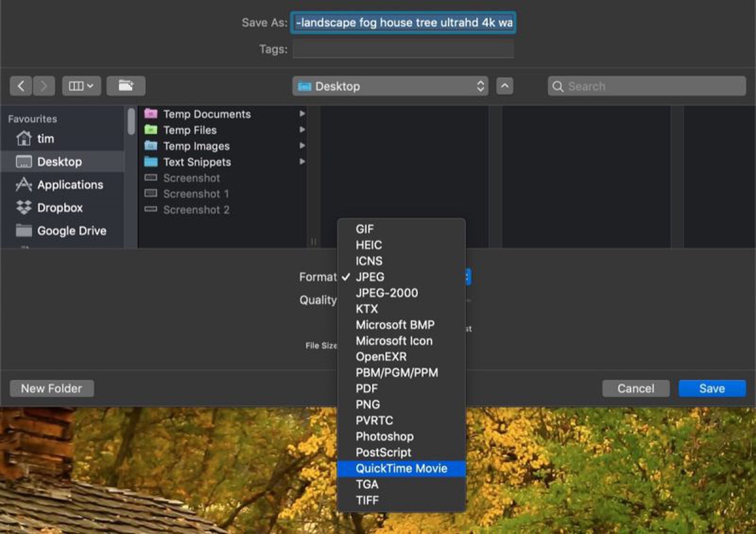
Task: Expand the Temp Files folder
Action: pyautogui.click(x=190, y=130)
